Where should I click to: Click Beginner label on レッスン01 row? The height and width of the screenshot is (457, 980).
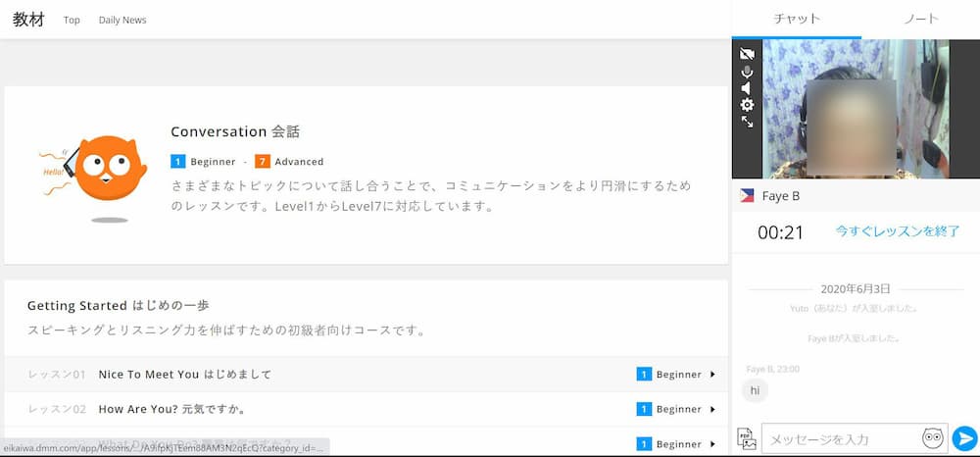tap(679, 375)
